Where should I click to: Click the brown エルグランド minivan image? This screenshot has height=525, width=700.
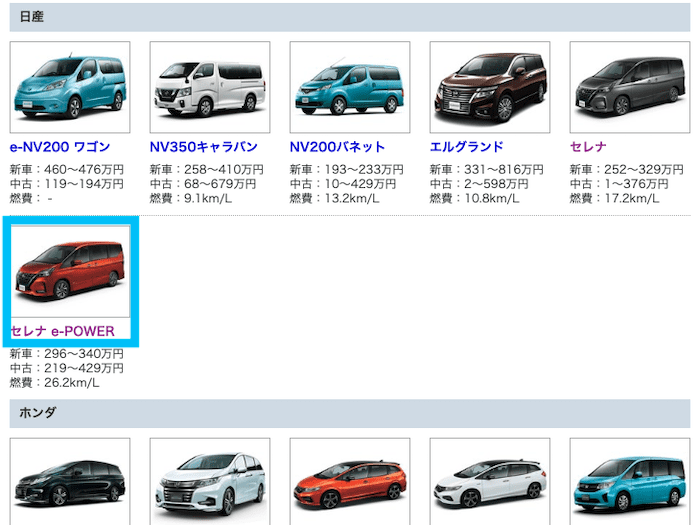pos(490,87)
